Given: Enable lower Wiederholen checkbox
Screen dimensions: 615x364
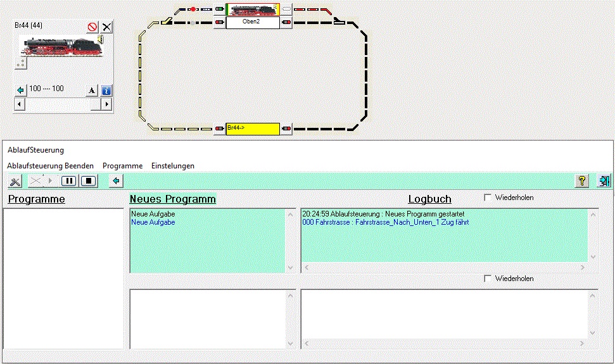Looking at the screenshot, I should tap(488, 279).
